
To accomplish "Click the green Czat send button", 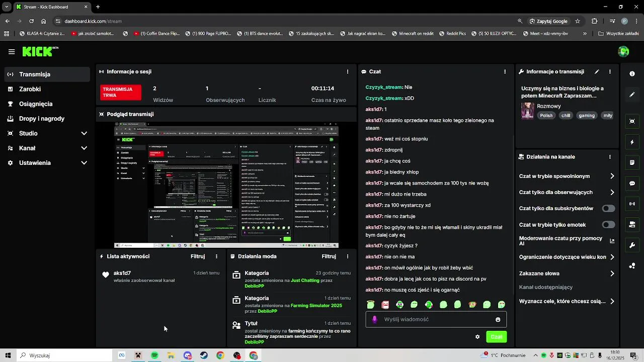I will [496, 337].
